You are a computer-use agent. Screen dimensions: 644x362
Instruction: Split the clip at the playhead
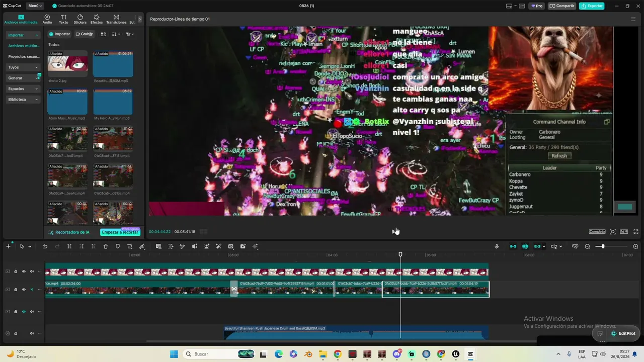tap(69, 246)
